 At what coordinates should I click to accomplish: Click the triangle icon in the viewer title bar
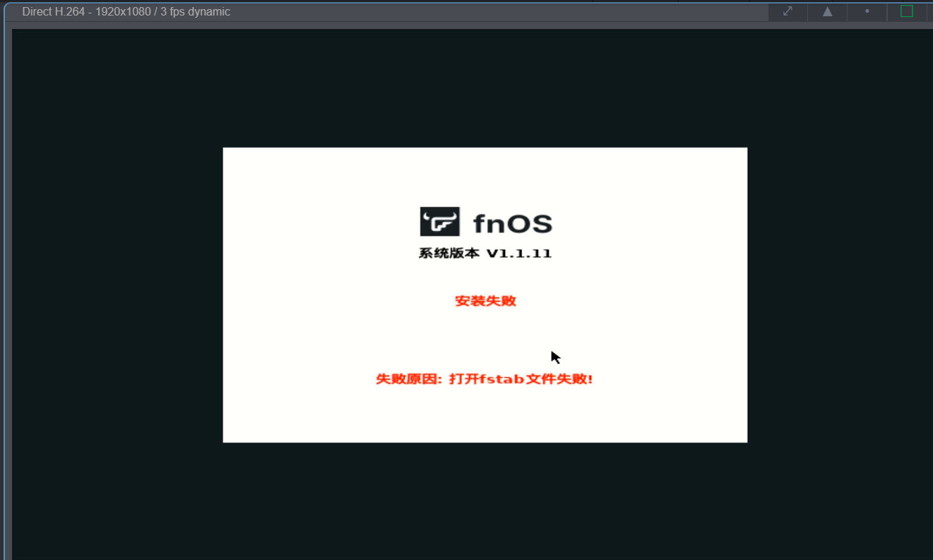click(x=827, y=11)
